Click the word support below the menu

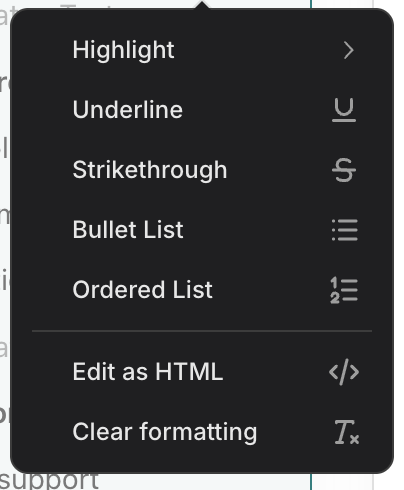(x=49, y=482)
